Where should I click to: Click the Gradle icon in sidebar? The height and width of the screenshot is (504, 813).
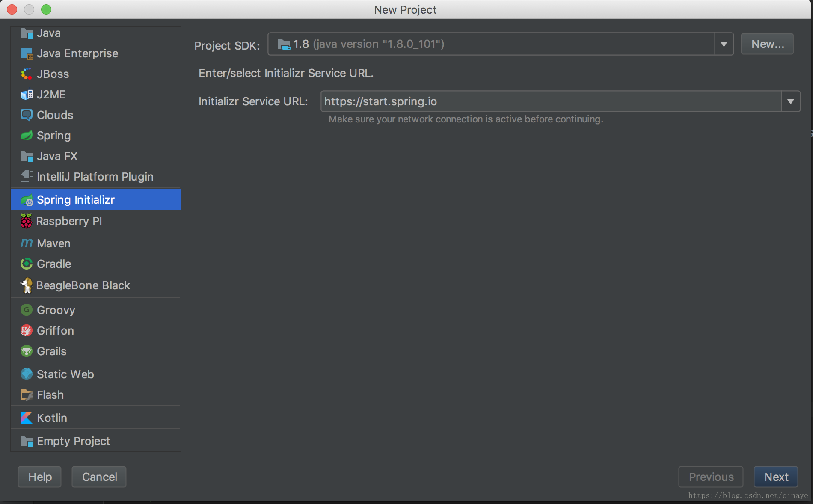pos(27,264)
